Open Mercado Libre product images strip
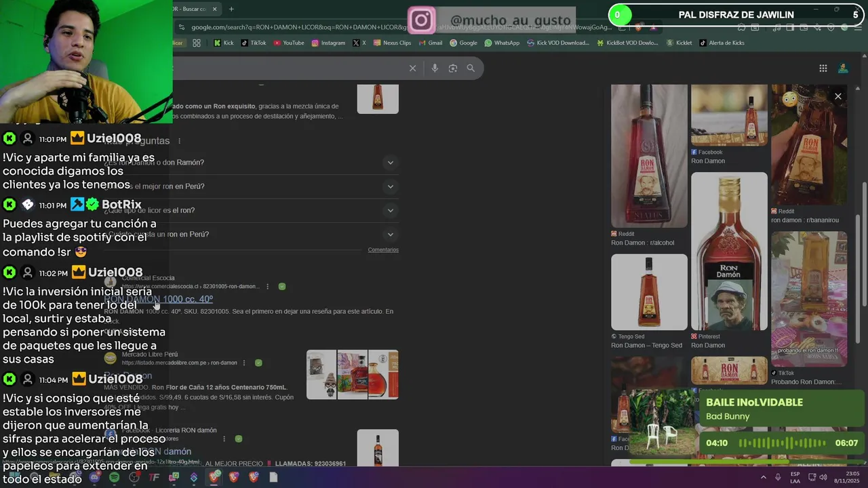The height and width of the screenshot is (488, 868). coord(352,375)
